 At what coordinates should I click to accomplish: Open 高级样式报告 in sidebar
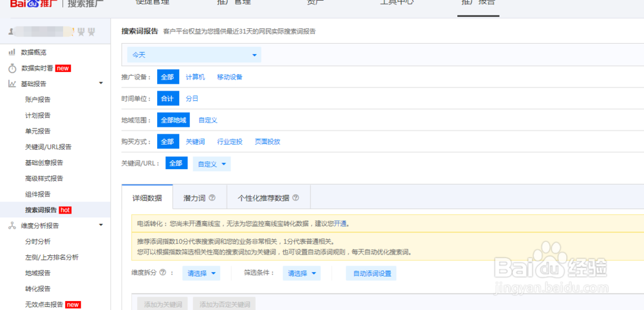[x=44, y=178]
